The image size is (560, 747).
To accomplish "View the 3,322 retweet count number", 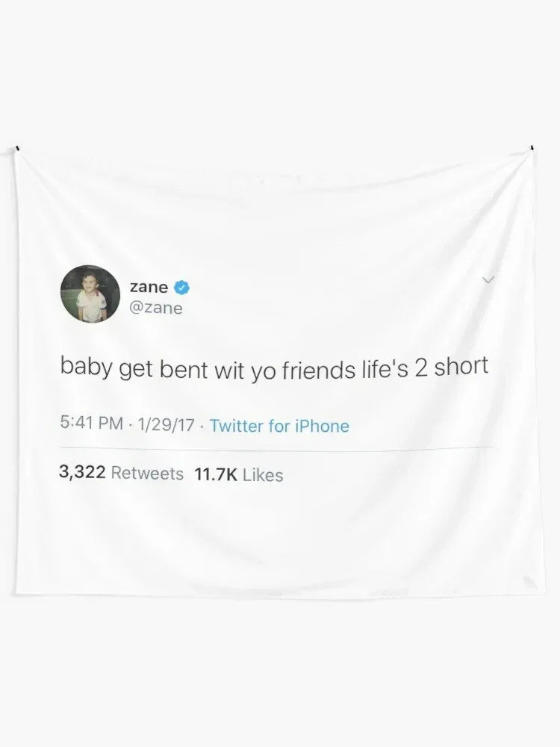I will 82,472.
